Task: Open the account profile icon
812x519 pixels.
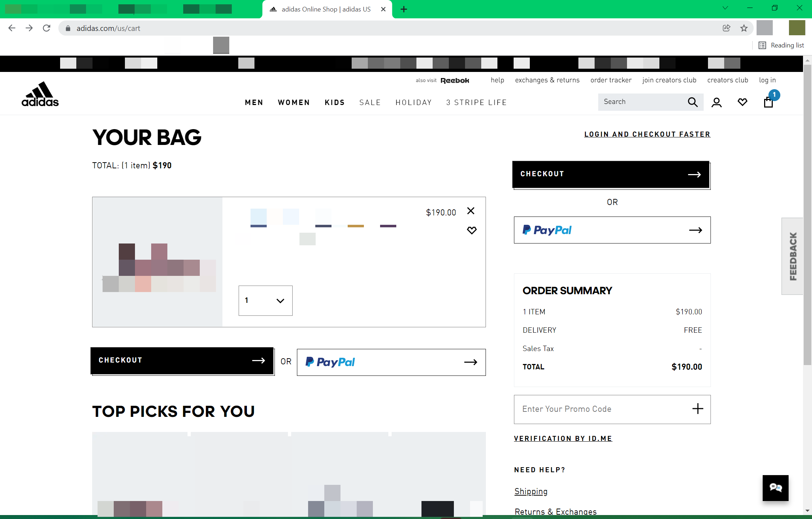Action: point(716,103)
